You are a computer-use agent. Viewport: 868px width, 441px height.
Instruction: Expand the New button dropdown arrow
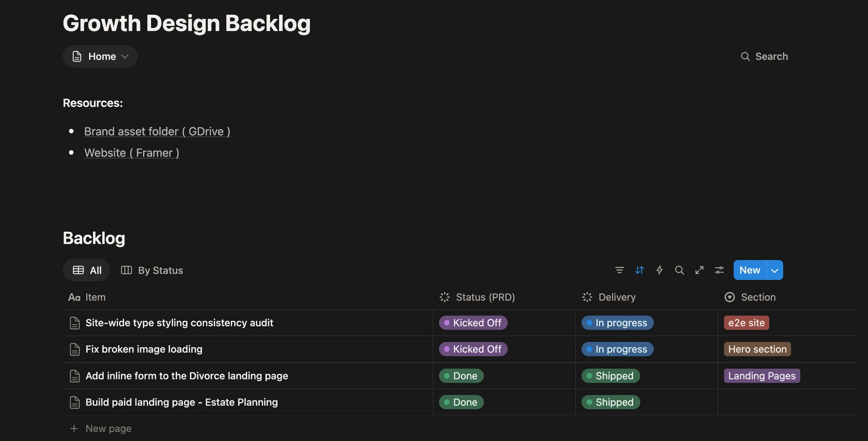tap(775, 270)
